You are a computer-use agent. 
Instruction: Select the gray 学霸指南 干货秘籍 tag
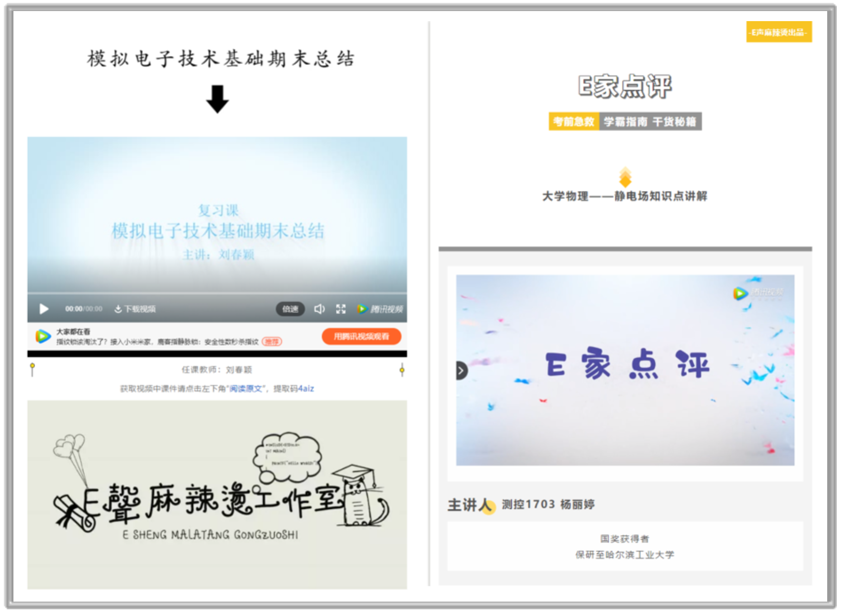650,122
